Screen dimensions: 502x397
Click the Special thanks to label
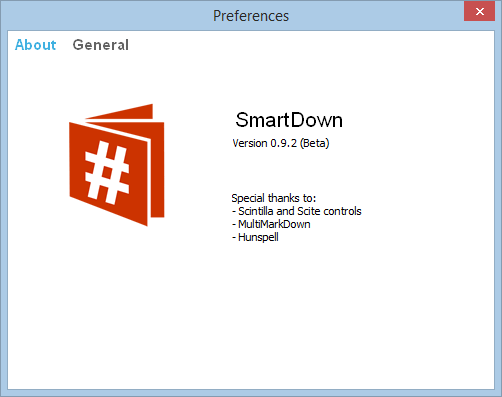(274, 198)
